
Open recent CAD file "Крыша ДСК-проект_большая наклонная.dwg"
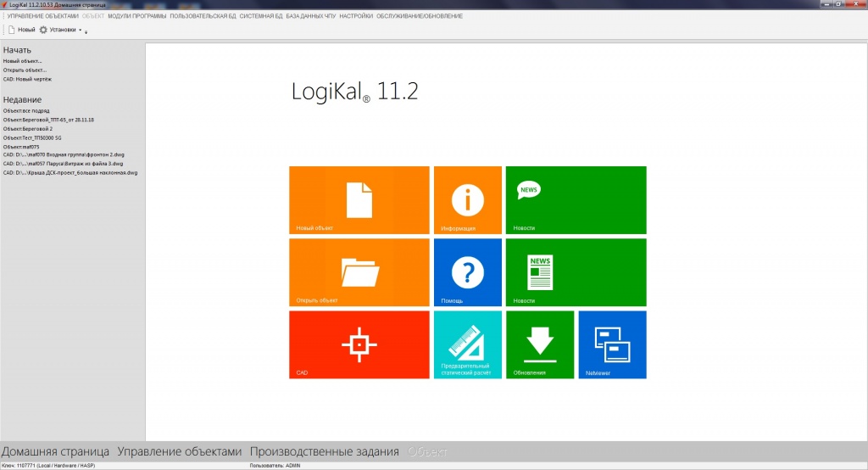pos(70,173)
